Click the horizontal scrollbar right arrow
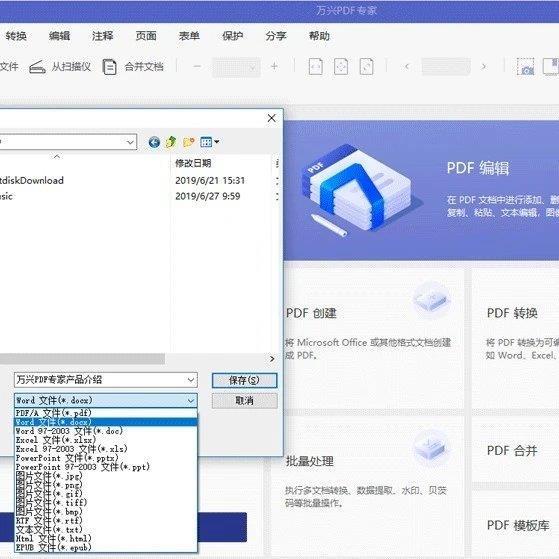559x559 pixels. coord(272,359)
